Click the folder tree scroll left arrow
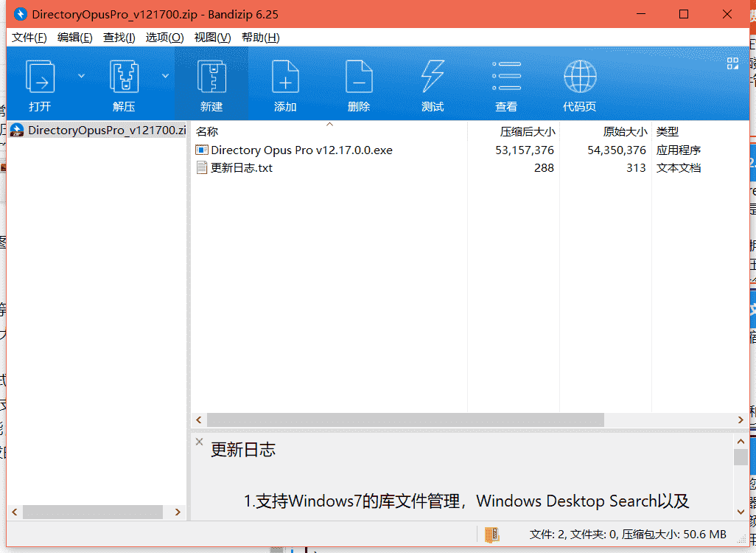Screen dimensions: 756x553 (15, 512)
